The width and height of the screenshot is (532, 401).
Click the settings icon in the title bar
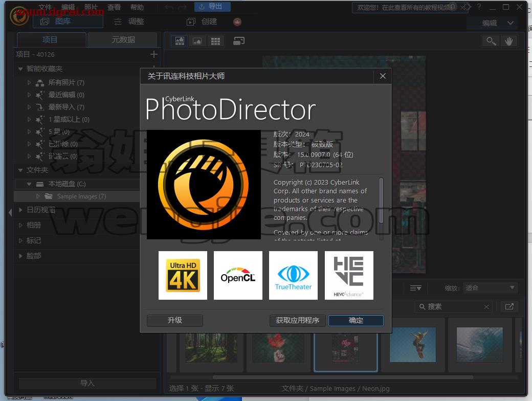pos(468,7)
